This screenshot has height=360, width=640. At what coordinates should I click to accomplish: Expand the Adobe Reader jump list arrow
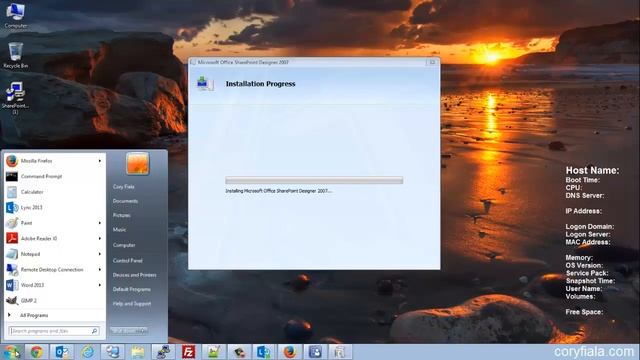point(100,238)
